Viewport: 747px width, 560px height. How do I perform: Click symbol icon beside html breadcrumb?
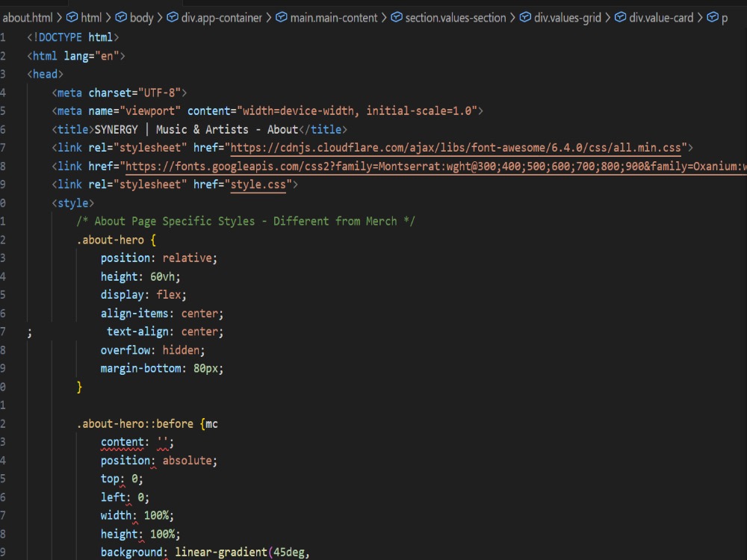click(72, 18)
